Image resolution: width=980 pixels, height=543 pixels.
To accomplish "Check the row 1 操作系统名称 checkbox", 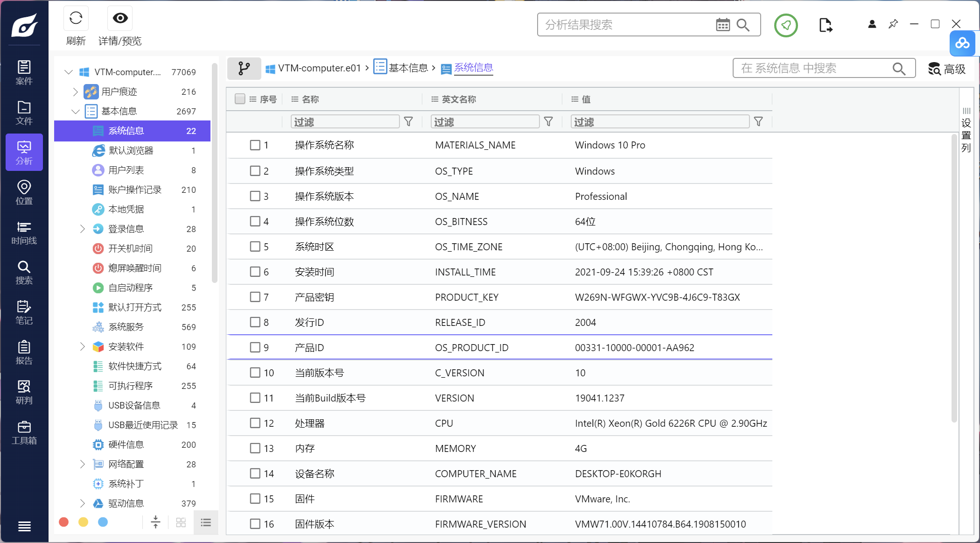I will pos(255,145).
